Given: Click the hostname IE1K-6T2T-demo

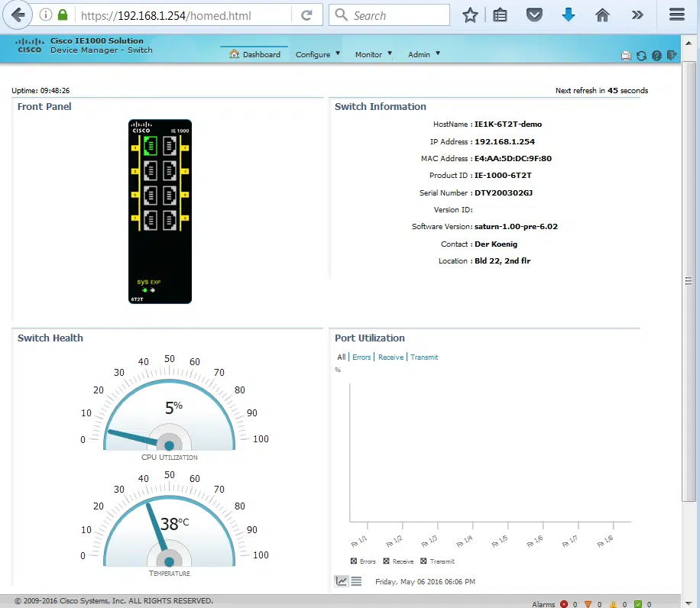Looking at the screenshot, I should (508, 124).
